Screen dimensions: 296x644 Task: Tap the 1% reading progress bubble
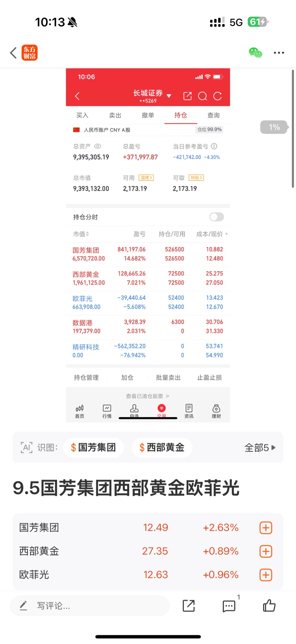click(274, 127)
